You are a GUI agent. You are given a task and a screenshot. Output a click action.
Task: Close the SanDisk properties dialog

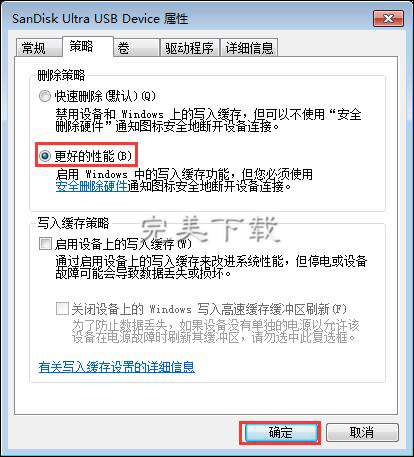388,18
